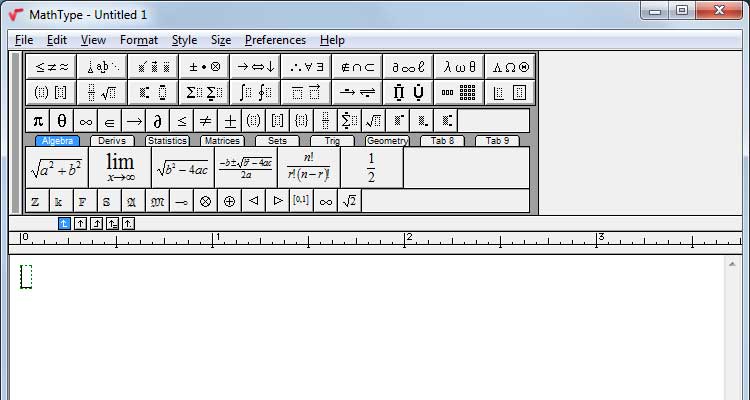The height and width of the screenshot is (400, 750).
Task: Insert the circled times symbol from bottom bar
Action: coord(205,201)
